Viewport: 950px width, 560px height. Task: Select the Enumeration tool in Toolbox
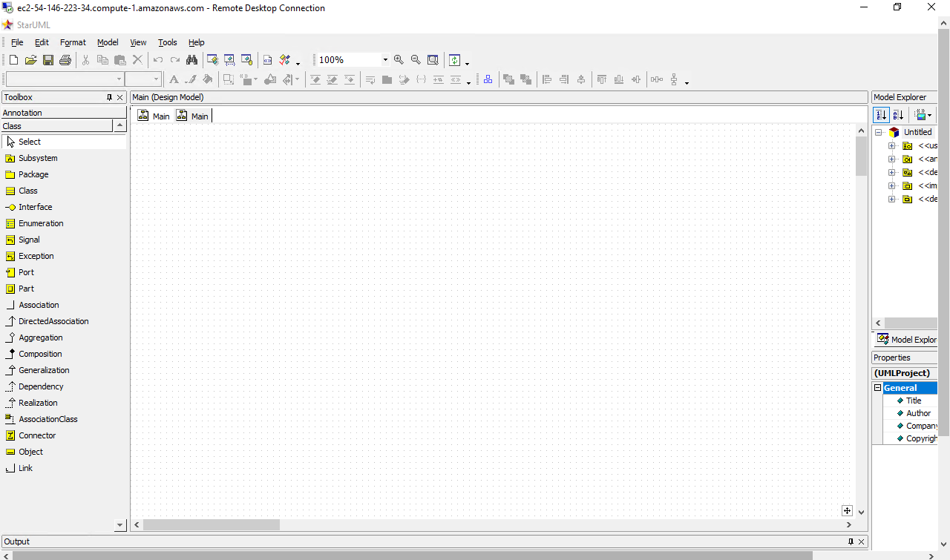point(41,223)
